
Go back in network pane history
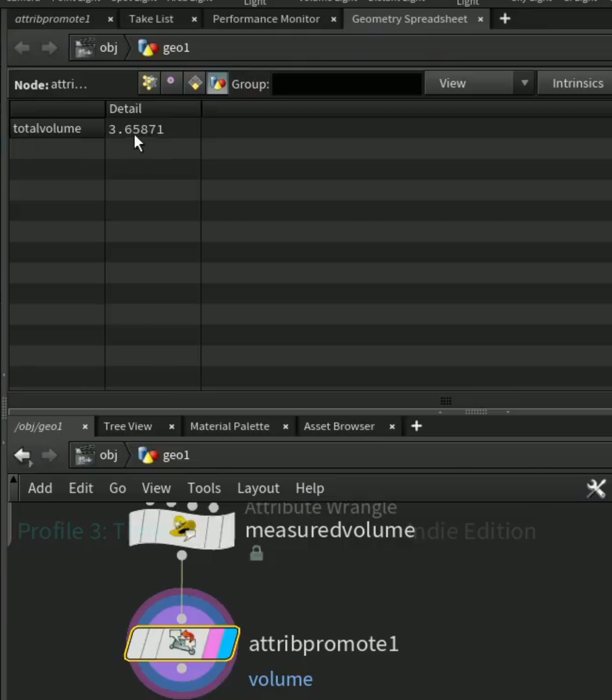[22, 455]
